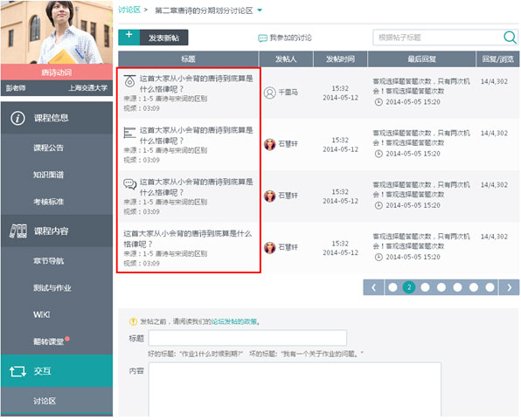Click the chat bubbles icon on third thread
Image resolution: width=521 pixels, height=420 pixels.
tap(130, 183)
